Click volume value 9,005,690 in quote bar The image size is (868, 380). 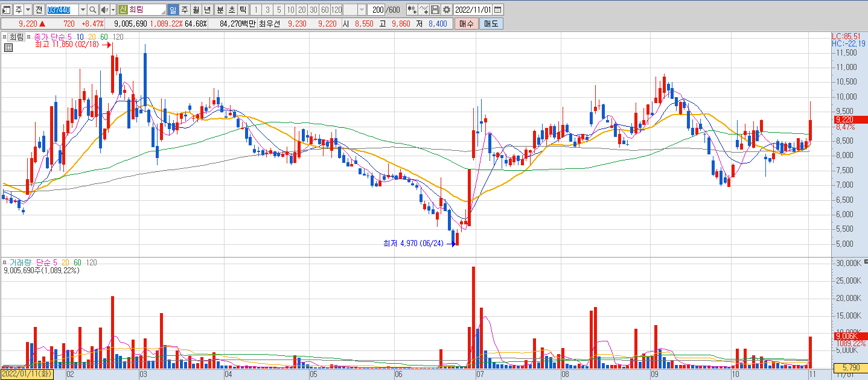[x=130, y=24]
